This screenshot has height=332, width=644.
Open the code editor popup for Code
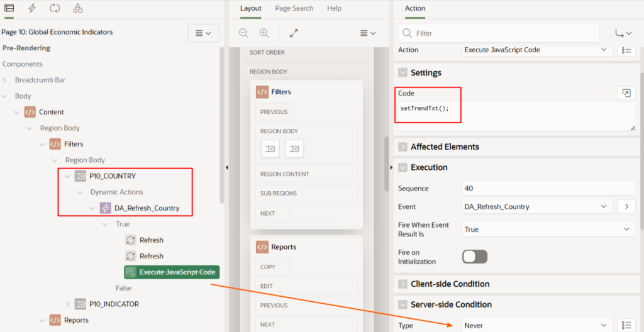point(626,93)
